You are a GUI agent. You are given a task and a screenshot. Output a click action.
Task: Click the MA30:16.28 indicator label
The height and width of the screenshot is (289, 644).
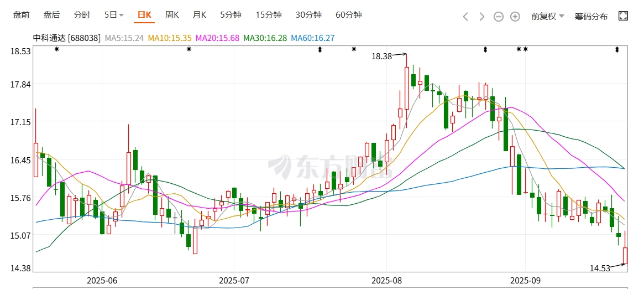(265, 38)
